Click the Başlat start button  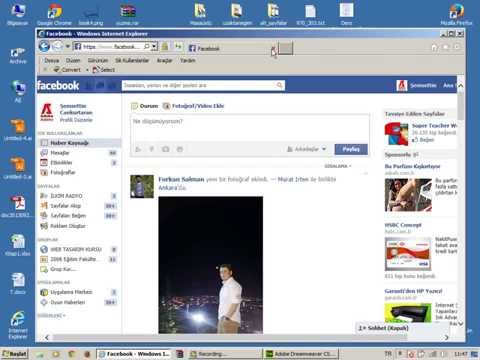point(14,354)
